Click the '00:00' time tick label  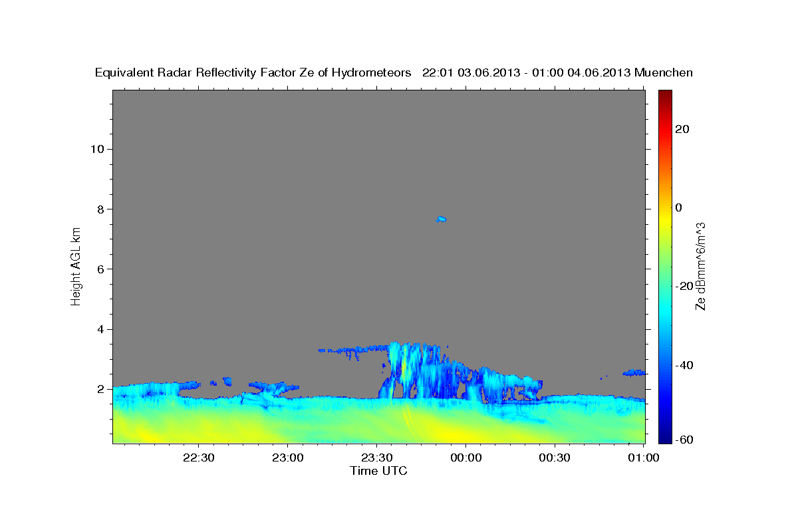coord(466,458)
